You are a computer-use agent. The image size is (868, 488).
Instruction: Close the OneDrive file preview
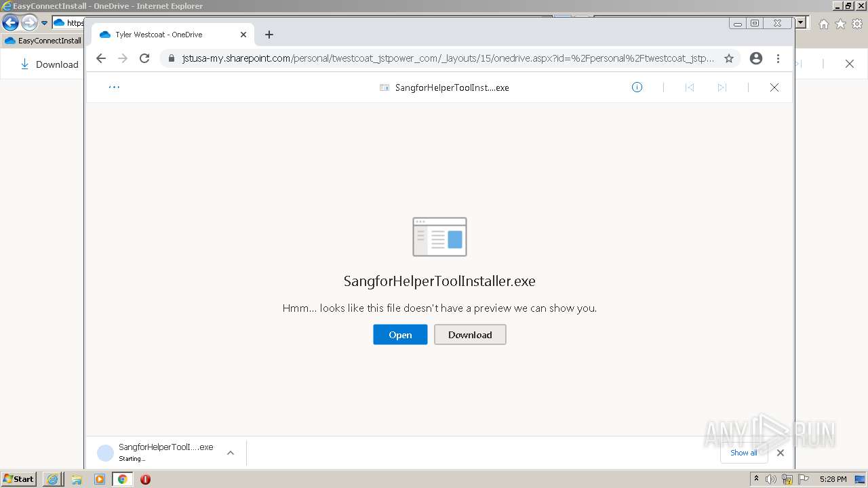tap(774, 87)
